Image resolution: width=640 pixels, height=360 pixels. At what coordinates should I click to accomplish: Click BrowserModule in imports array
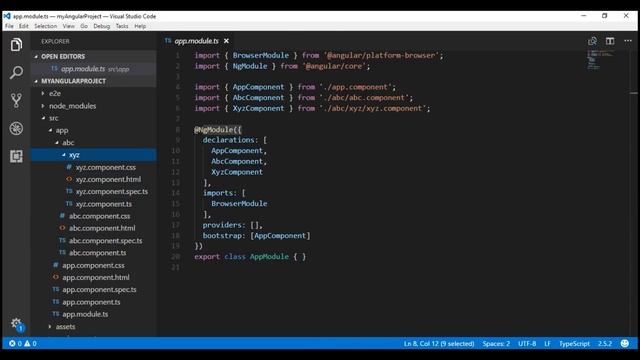tap(239, 203)
